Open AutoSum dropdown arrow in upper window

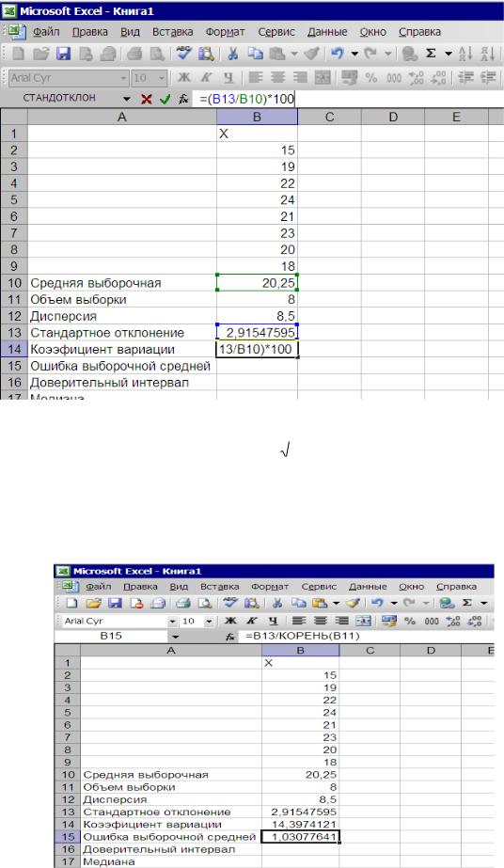click(x=449, y=54)
